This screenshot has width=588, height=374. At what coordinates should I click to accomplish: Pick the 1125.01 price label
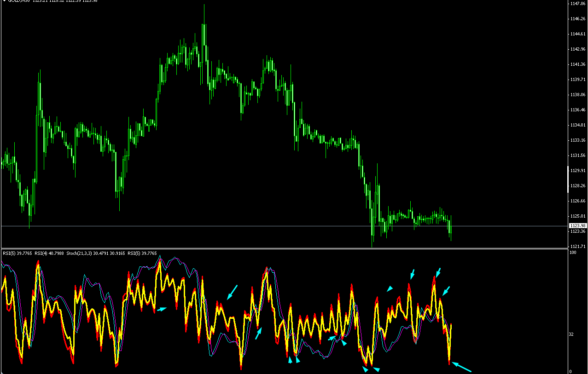578,216
